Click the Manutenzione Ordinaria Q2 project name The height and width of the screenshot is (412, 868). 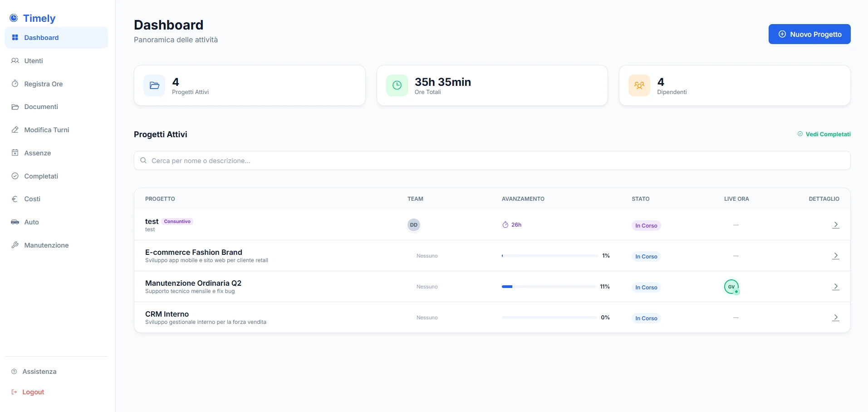pos(193,283)
